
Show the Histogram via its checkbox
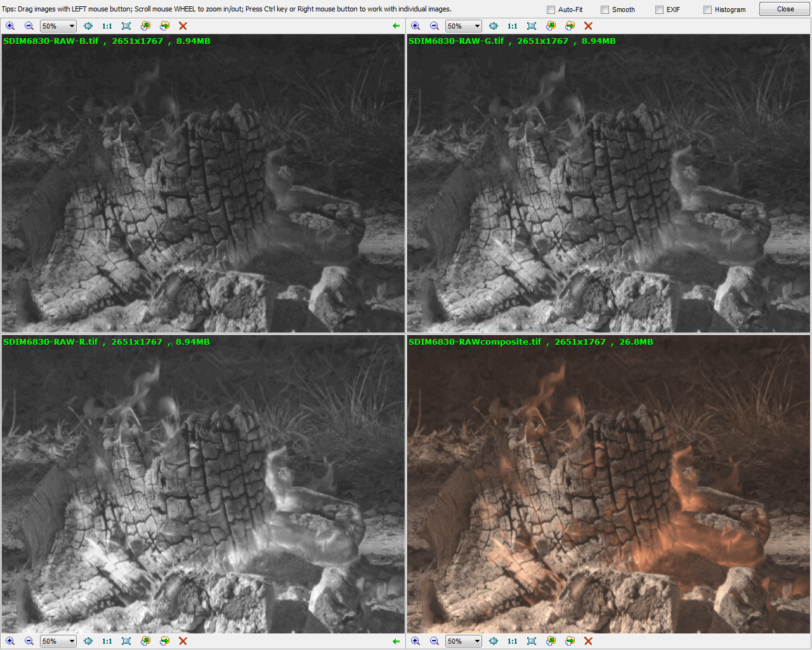[x=707, y=10]
